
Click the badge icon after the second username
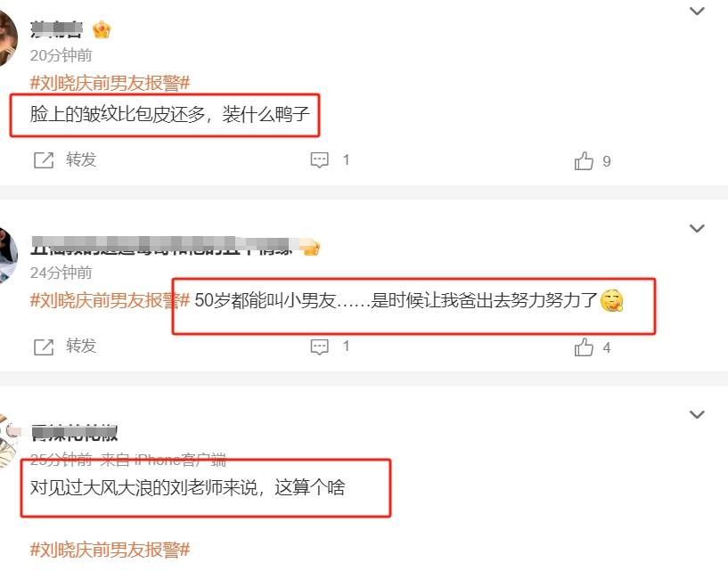click(310, 247)
